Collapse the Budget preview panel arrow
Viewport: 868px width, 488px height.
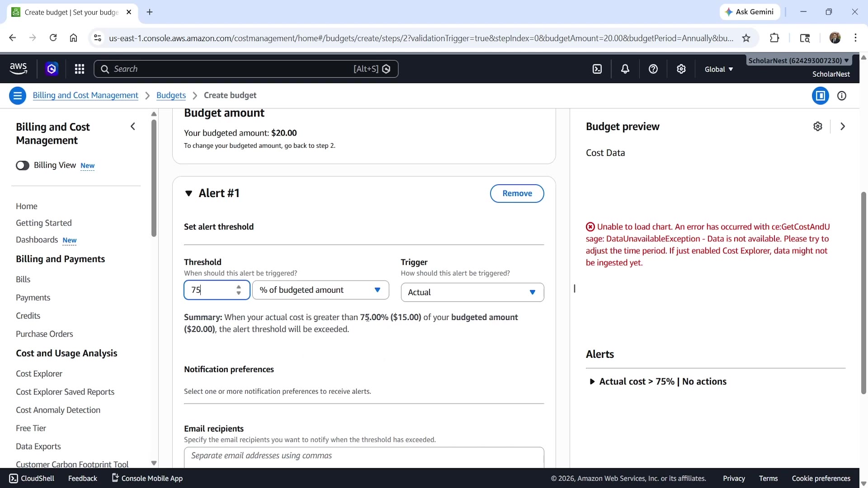[x=843, y=127]
